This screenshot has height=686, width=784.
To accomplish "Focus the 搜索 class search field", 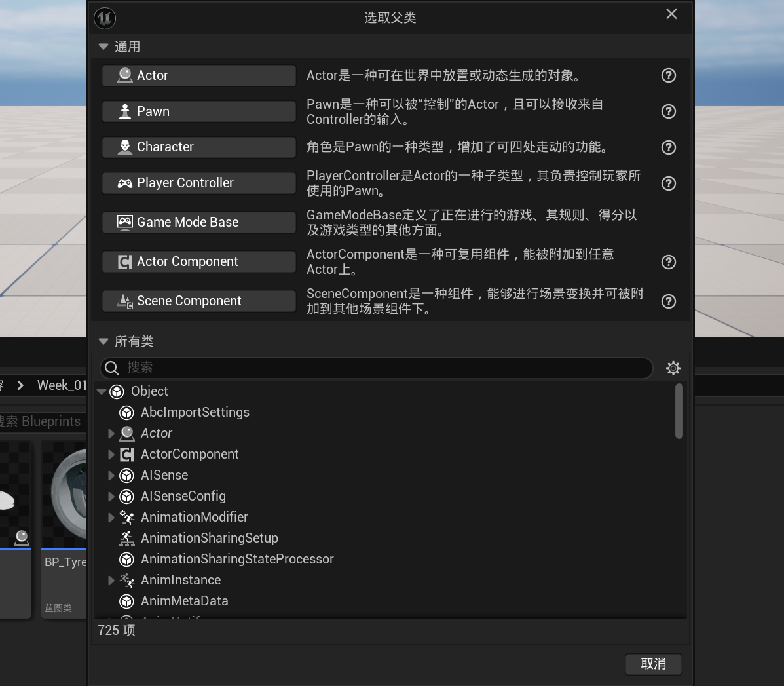I will point(377,368).
